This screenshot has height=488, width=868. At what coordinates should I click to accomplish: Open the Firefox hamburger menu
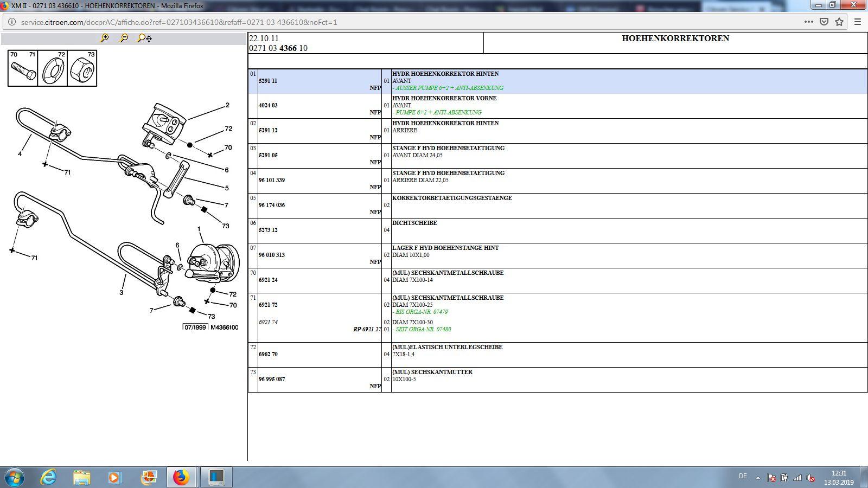858,22
